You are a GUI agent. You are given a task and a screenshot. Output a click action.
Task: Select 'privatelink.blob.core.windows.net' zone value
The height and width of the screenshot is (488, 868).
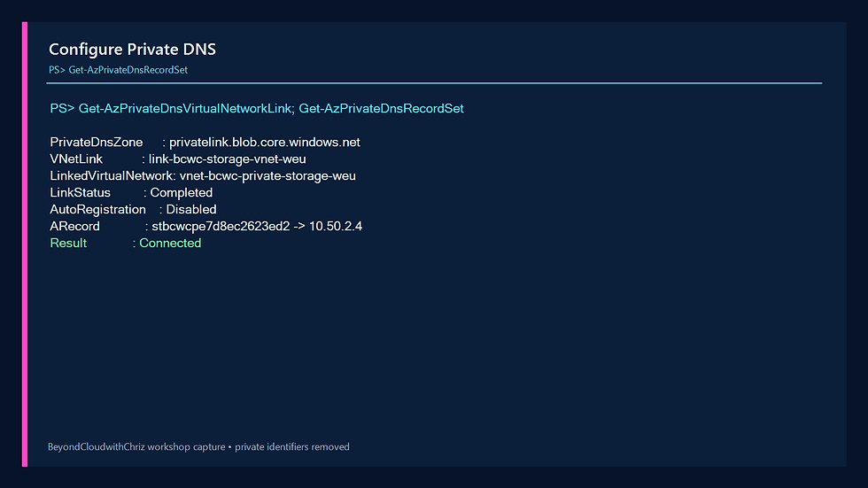tap(265, 143)
